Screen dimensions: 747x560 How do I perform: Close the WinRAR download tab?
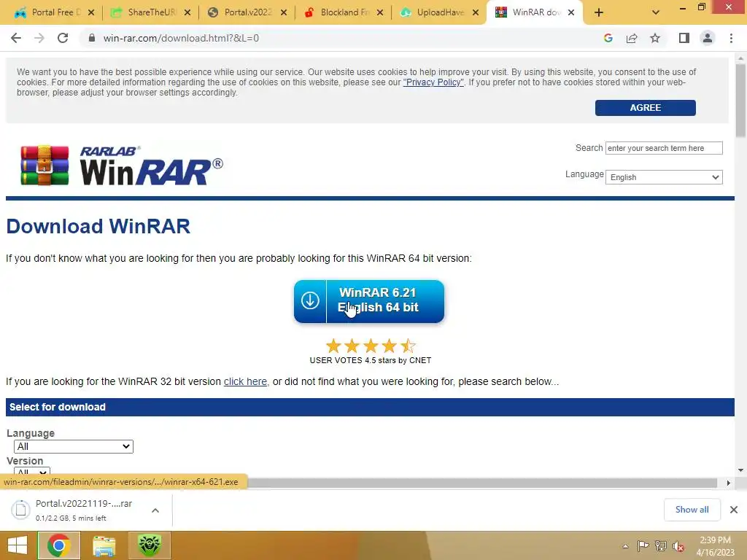click(x=571, y=13)
